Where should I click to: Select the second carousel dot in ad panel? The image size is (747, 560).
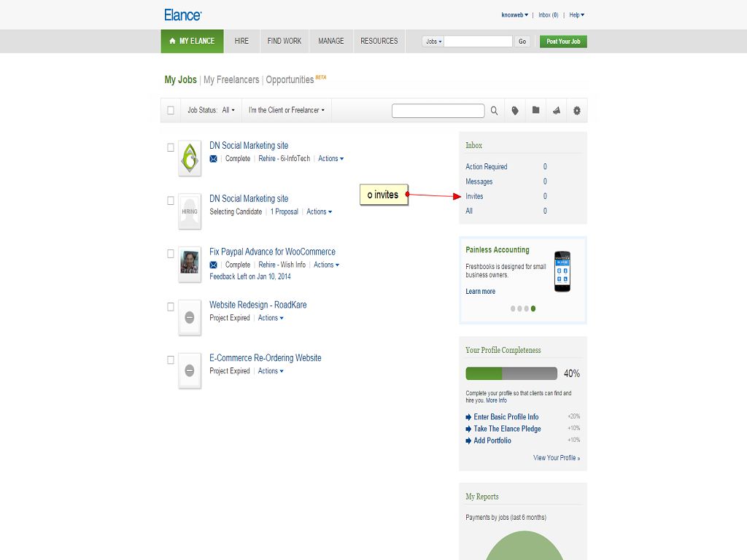pos(519,308)
